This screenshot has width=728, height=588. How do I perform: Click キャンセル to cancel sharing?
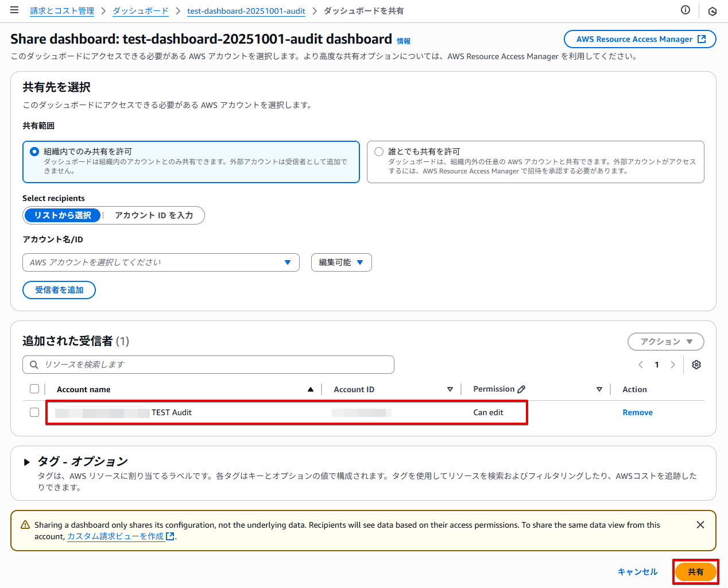(x=638, y=572)
